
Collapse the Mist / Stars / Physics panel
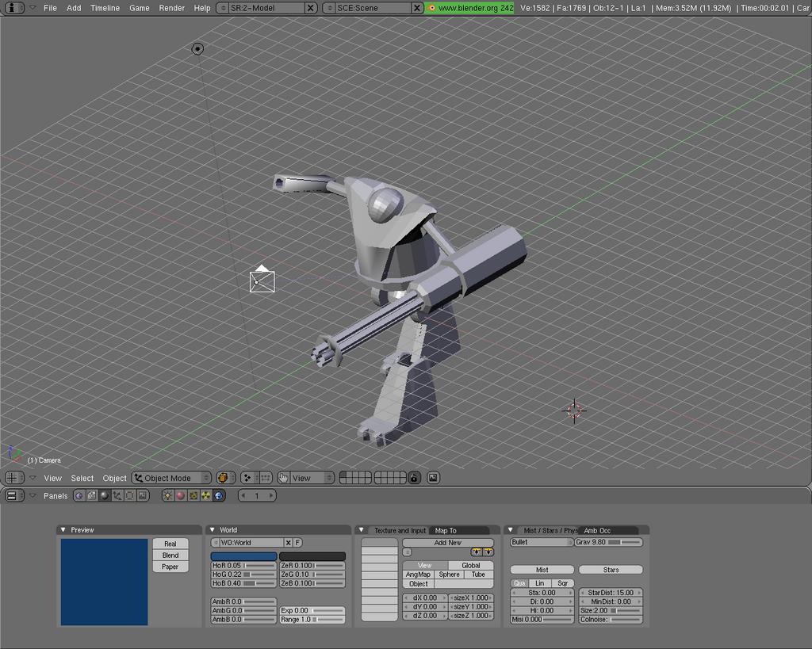[510, 530]
